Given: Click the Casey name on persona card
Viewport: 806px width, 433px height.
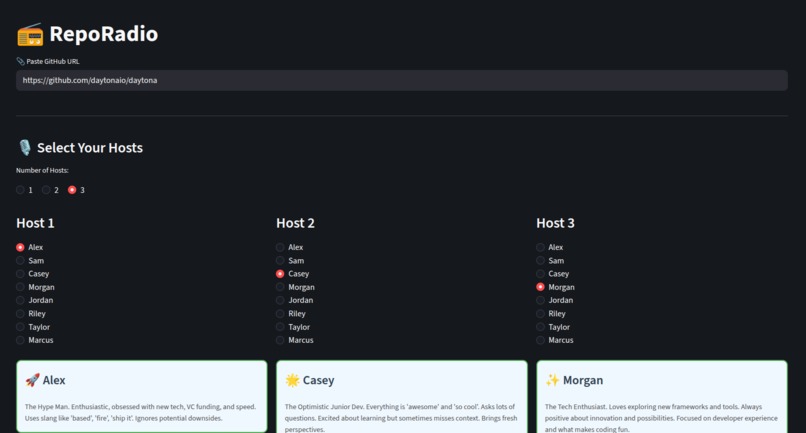Looking at the screenshot, I should pos(319,380).
